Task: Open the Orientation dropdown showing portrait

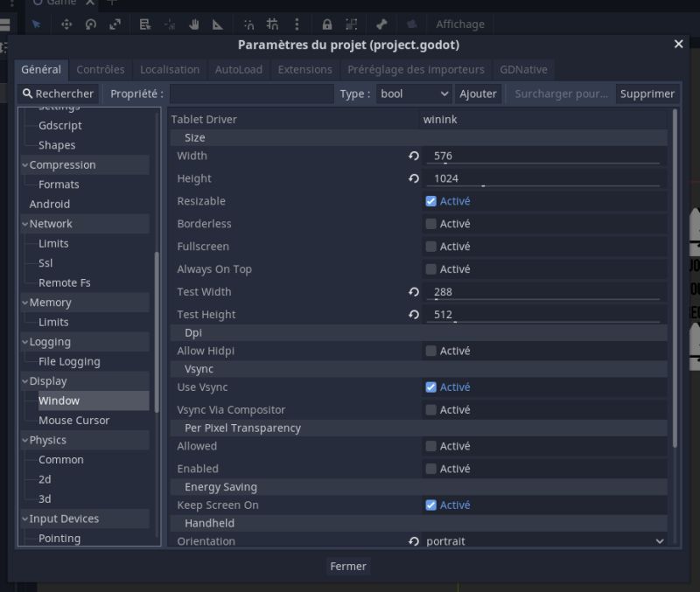Action: click(542, 540)
